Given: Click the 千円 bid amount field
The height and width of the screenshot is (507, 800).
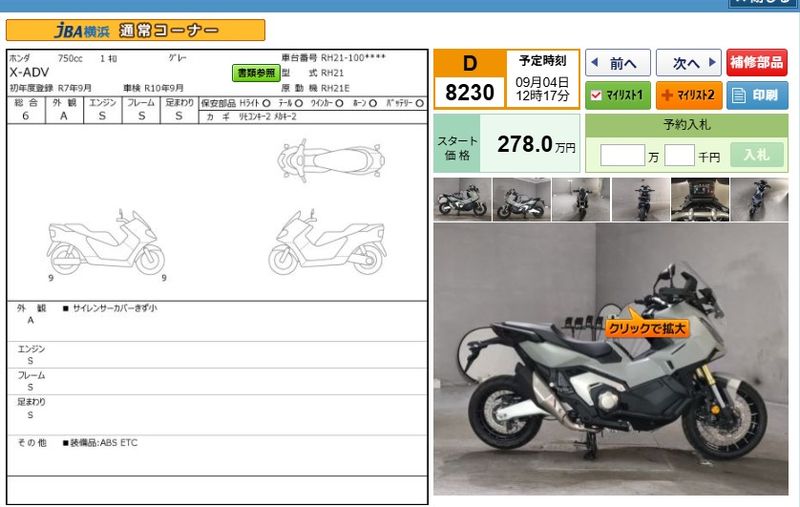Looking at the screenshot, I should 679,155.
